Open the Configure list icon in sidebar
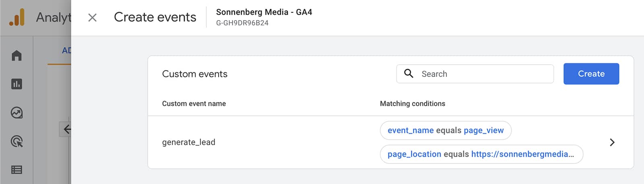644x184 pixels. (17, 170)
